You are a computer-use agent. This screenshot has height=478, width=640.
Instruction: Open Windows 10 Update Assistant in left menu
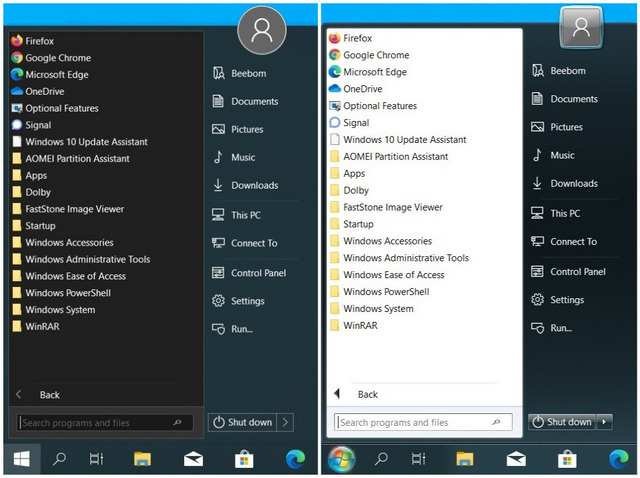click(80, 142)
